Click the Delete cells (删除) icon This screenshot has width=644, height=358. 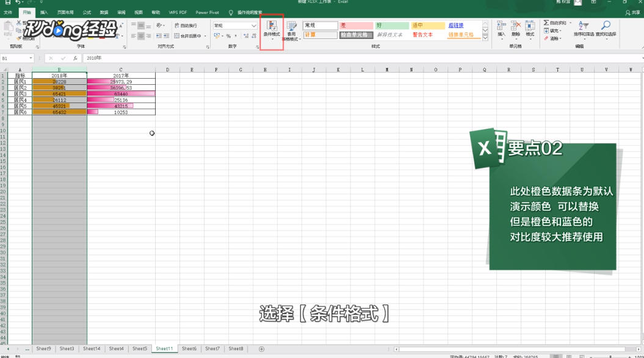pos(515,29)
